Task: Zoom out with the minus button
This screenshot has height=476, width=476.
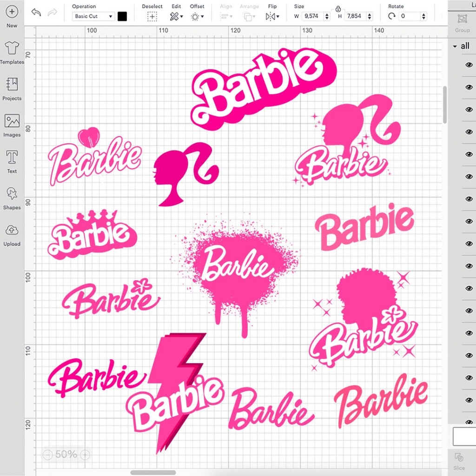Action: (48, 455)
